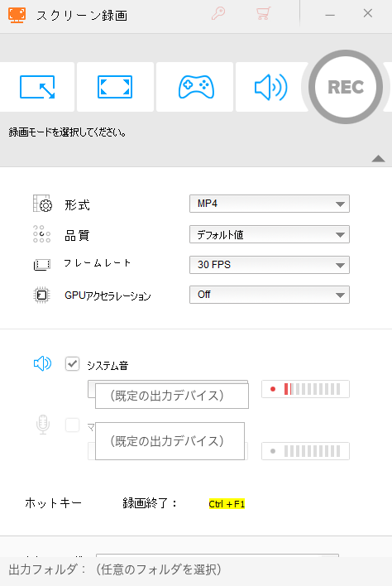392x586 pixels.
Task: Collapse the settings panel with the up arrow
Action: click(x=378, y=158)
